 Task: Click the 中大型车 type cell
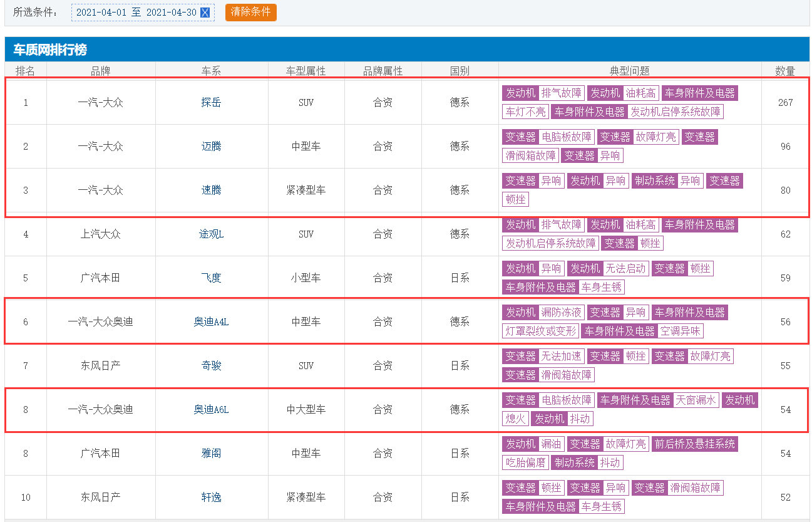pyautogui.click(x=306, y=410)
